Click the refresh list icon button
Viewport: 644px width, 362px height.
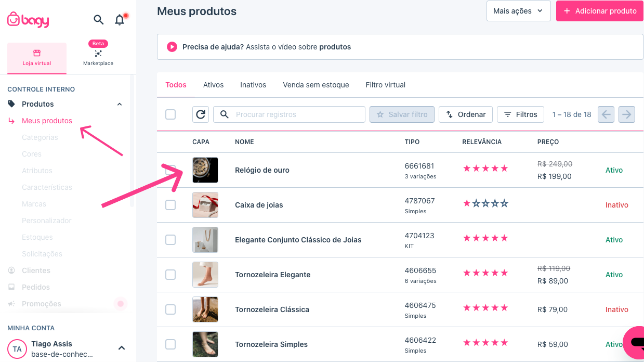pos(201,114)
